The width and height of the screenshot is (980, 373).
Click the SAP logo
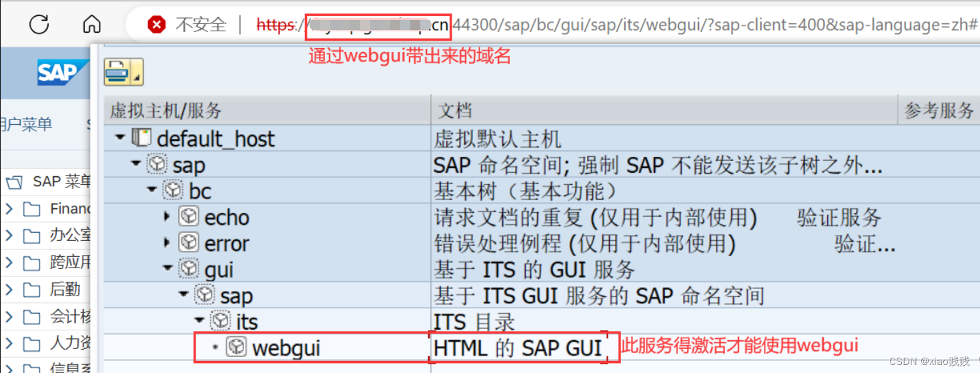[63, 73]
